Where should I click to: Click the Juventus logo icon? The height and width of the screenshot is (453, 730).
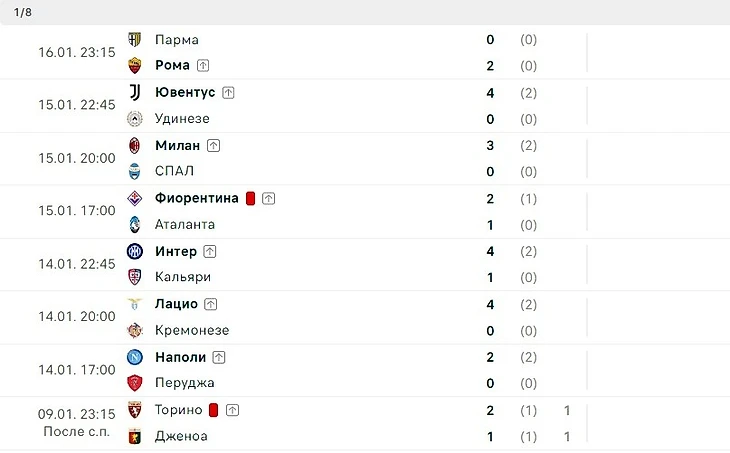click(x=135, y=93)
